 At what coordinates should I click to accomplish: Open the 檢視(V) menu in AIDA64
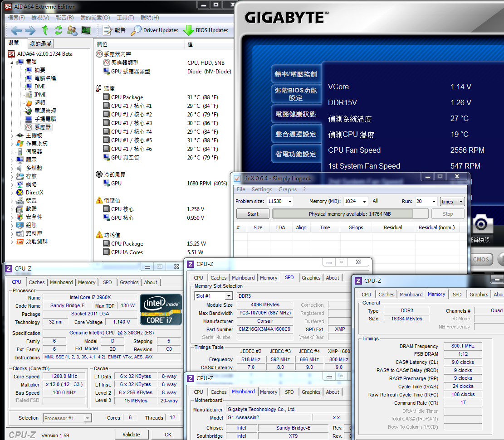tap(40, 18)
